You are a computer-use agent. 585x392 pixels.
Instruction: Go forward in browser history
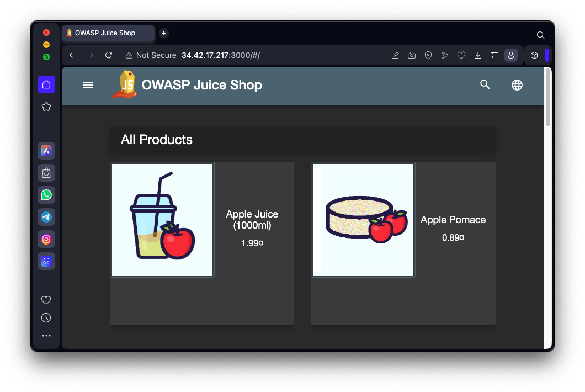pos(91,55)
